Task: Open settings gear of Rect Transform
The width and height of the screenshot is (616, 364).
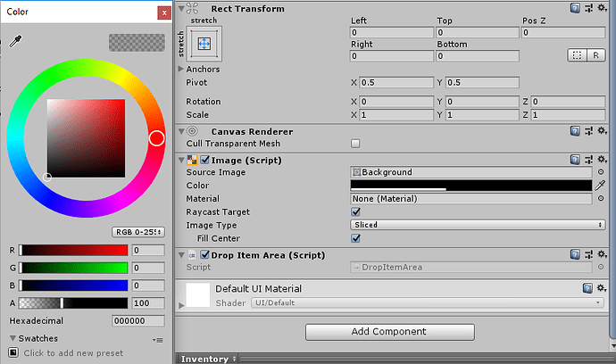Action: 602,8
